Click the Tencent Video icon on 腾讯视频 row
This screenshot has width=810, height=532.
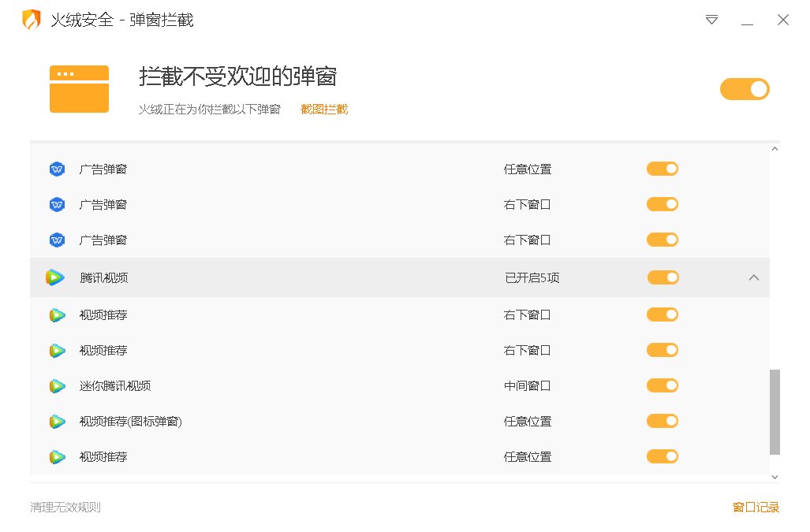(x=56, y=277)
